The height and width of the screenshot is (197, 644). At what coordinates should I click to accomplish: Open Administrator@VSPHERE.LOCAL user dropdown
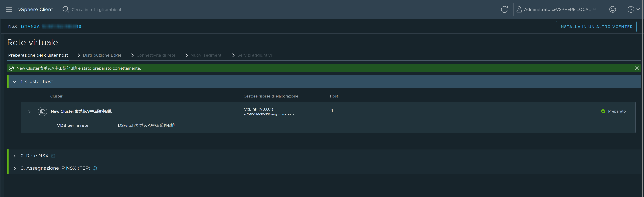(560, 10)
